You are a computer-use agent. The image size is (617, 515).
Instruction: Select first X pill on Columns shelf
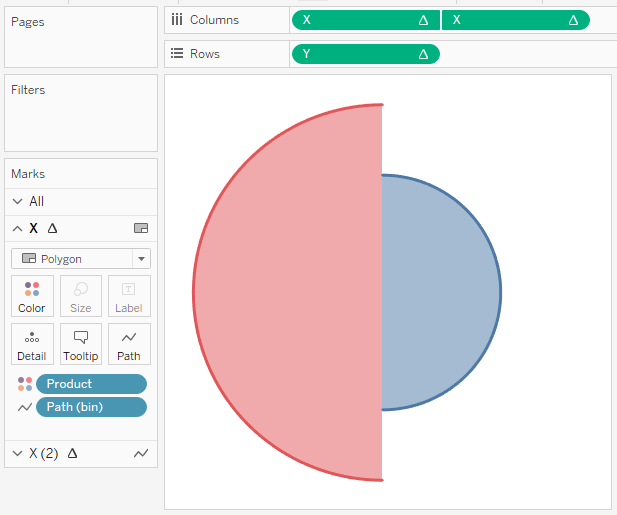366,20
